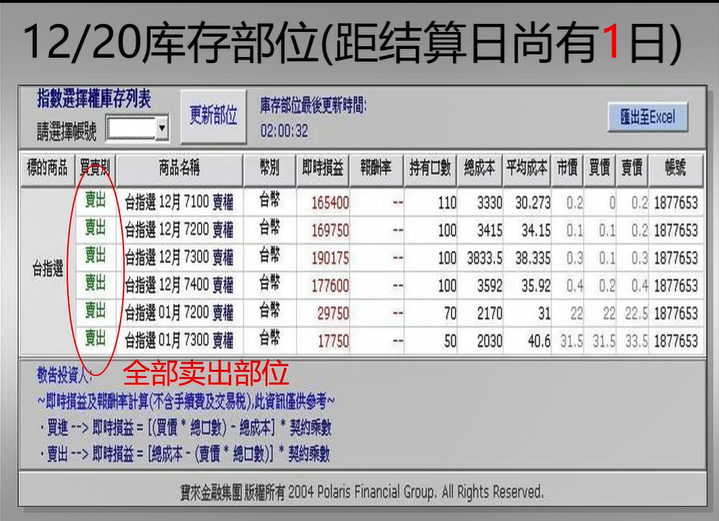This screenshot has width=719, height=521.
Task: Click the 帳號 column header
Action: 675,169
